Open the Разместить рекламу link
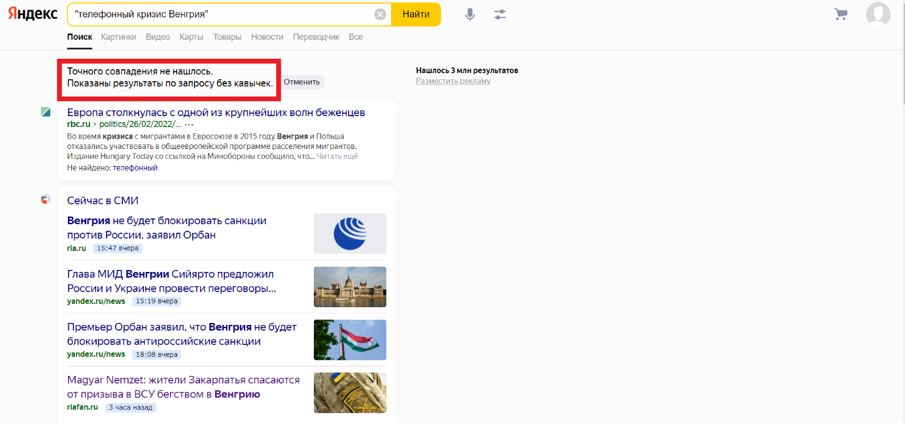Screen dimensions: 905x446 point(453,81)
